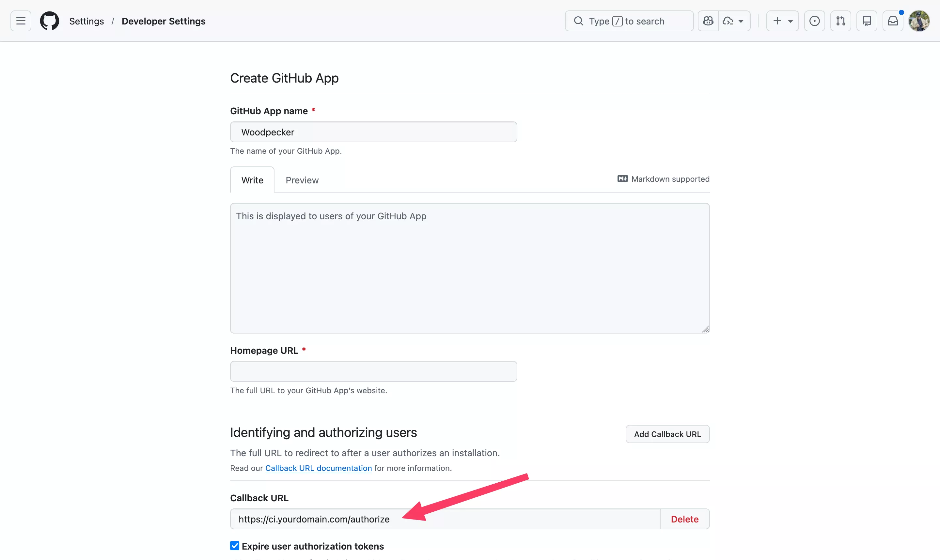This screenshot has width=940, height=560.
Task: View pull requests icon in header
Action: pos(840,21)
